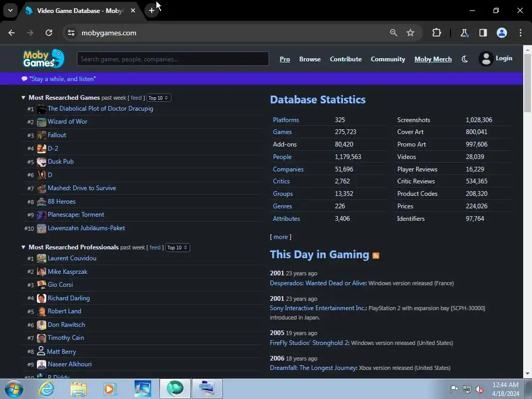The width and height of the screenshot is (532, 399).
Task: Open The Diabolical Plot of Doctor Dracupig
Action: coord(100,109)
